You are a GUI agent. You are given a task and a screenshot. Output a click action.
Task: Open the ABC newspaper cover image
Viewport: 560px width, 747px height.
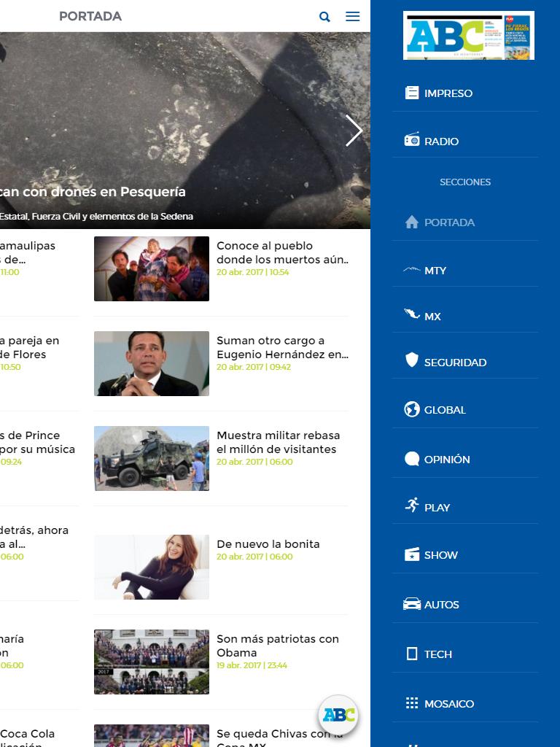tap(469, 36)
